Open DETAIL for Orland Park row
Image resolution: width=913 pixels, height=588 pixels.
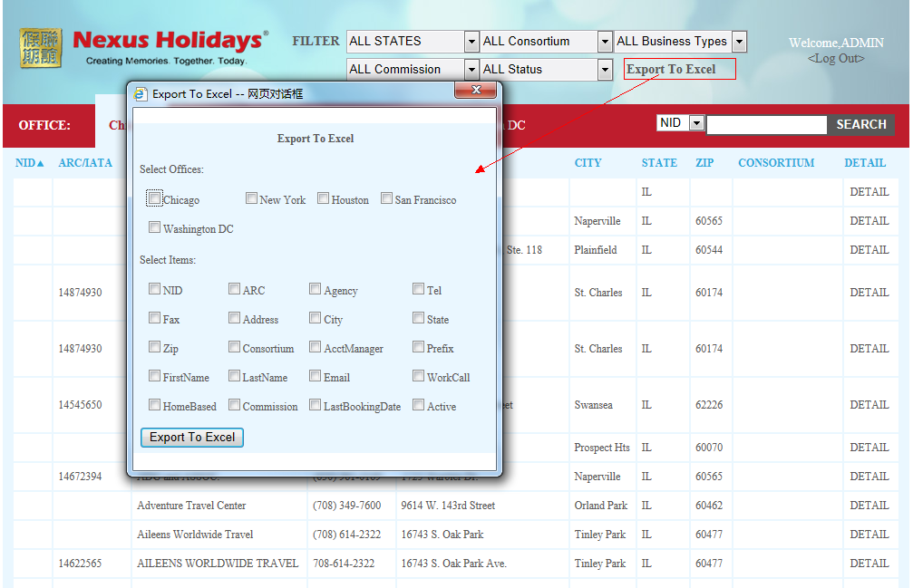tap(869, 506)
